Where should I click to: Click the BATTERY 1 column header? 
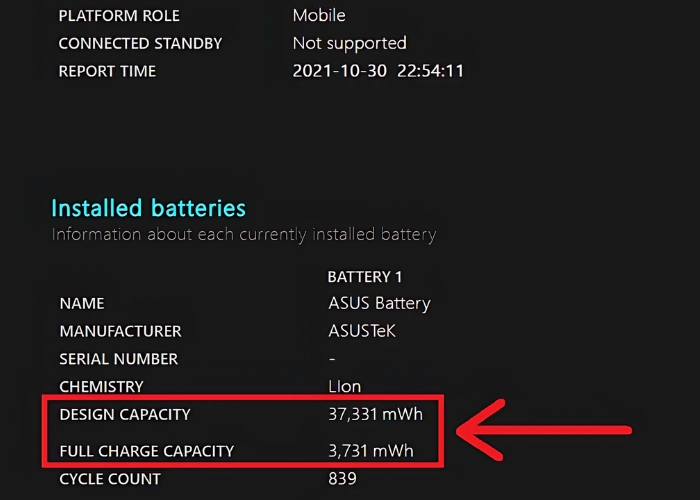[365, 276]
